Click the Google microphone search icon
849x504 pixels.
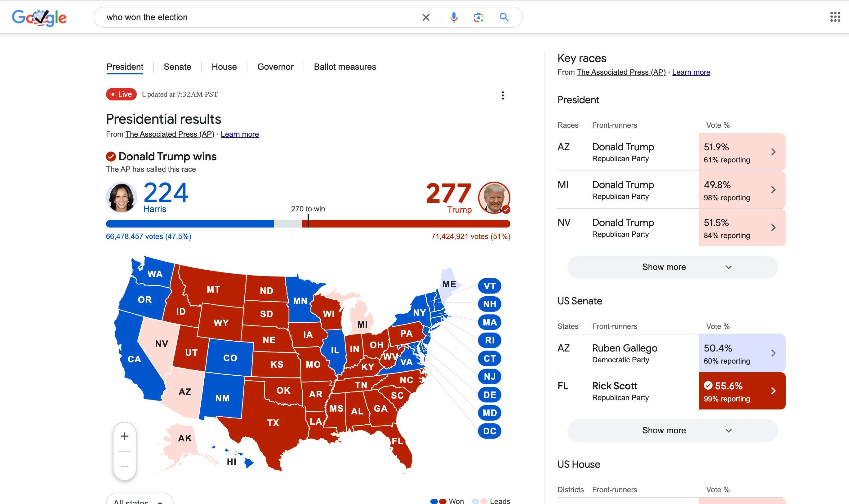pos(454,17)
